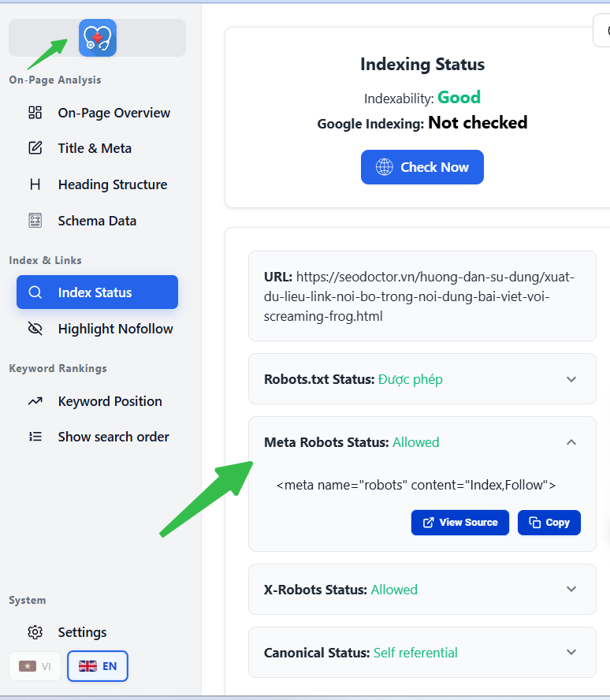Click the View Source button
Viewport: 610px width, 700px height.
pos(460,523)
